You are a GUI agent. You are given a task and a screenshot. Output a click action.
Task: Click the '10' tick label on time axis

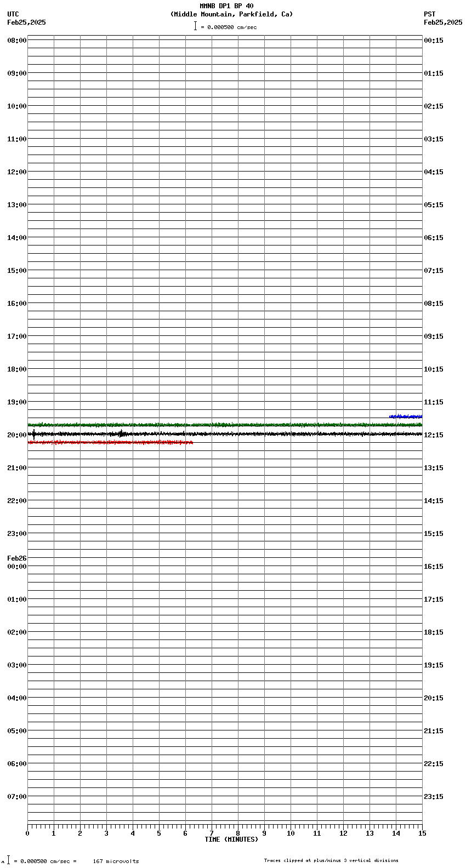pos(291,833)
